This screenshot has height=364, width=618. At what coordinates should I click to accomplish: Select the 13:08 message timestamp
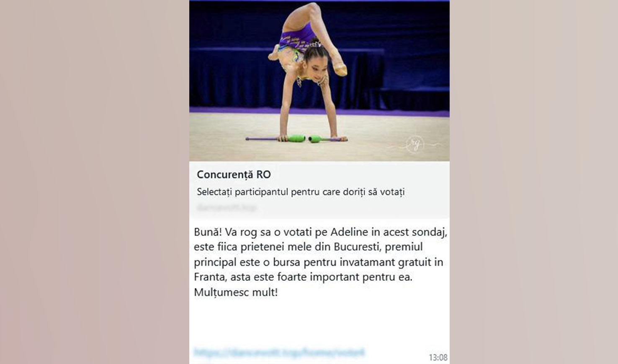(x=438, y=357)
